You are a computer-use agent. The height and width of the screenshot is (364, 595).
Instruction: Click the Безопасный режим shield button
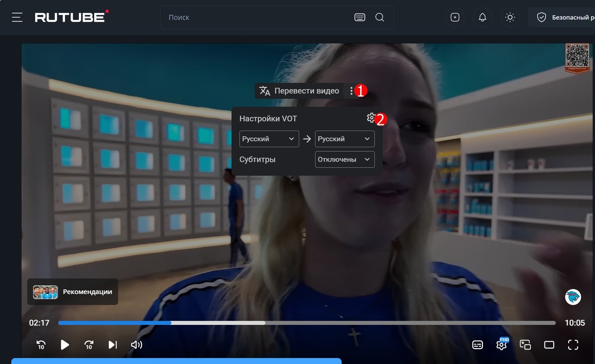coord(561,17)
